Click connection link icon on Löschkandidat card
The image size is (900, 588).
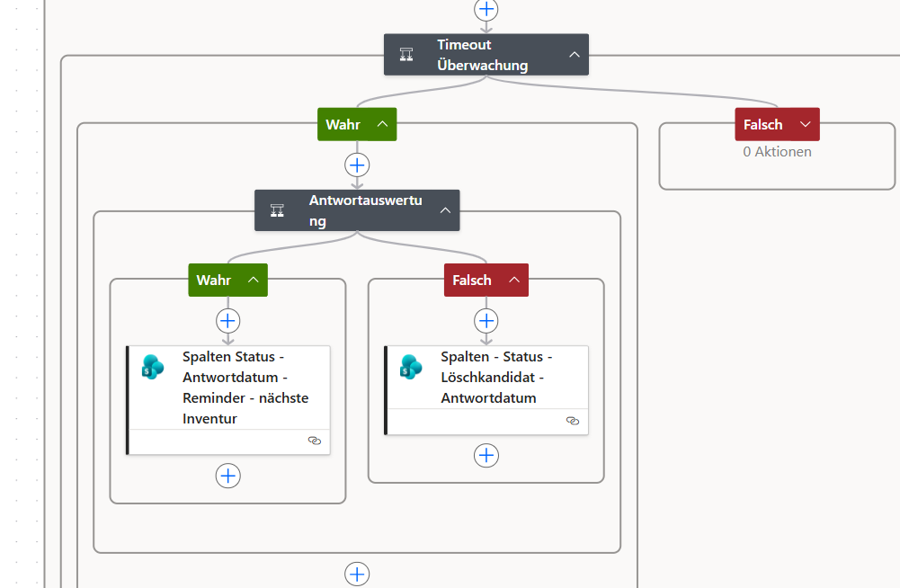[573, 421]
